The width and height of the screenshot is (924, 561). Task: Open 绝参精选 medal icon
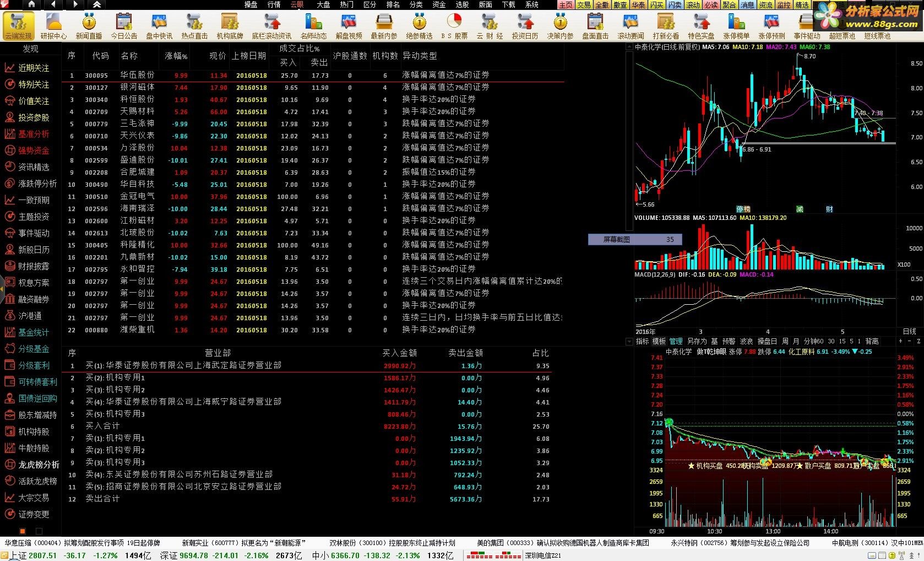tap(419, 26)
